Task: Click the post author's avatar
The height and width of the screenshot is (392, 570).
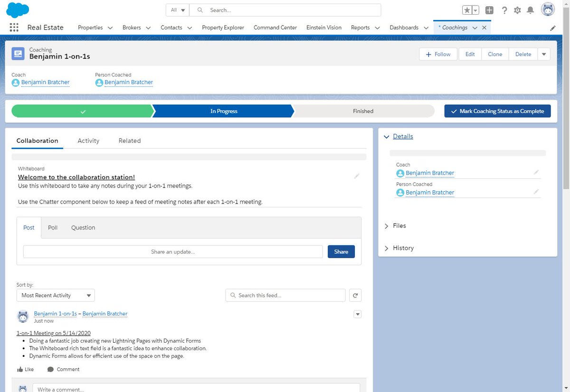Action: point(23,317)
